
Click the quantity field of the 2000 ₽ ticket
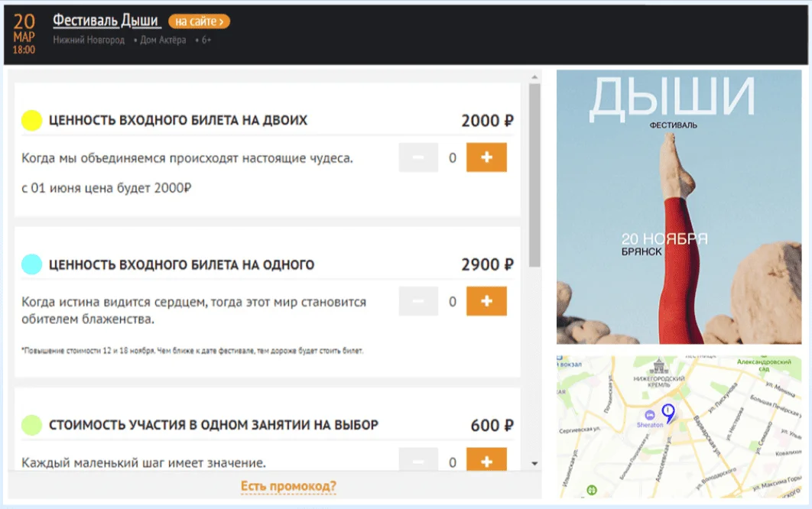(452, 158)
